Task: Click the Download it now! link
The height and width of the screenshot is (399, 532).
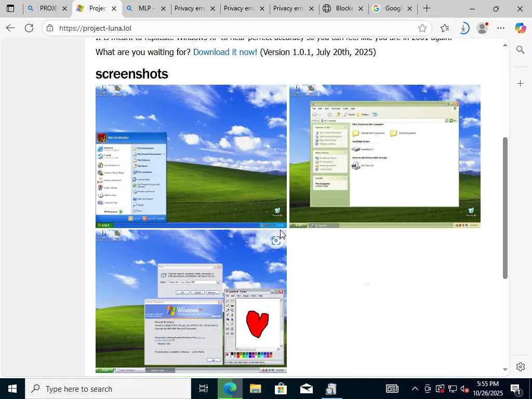Action: [x=225, y=52]
